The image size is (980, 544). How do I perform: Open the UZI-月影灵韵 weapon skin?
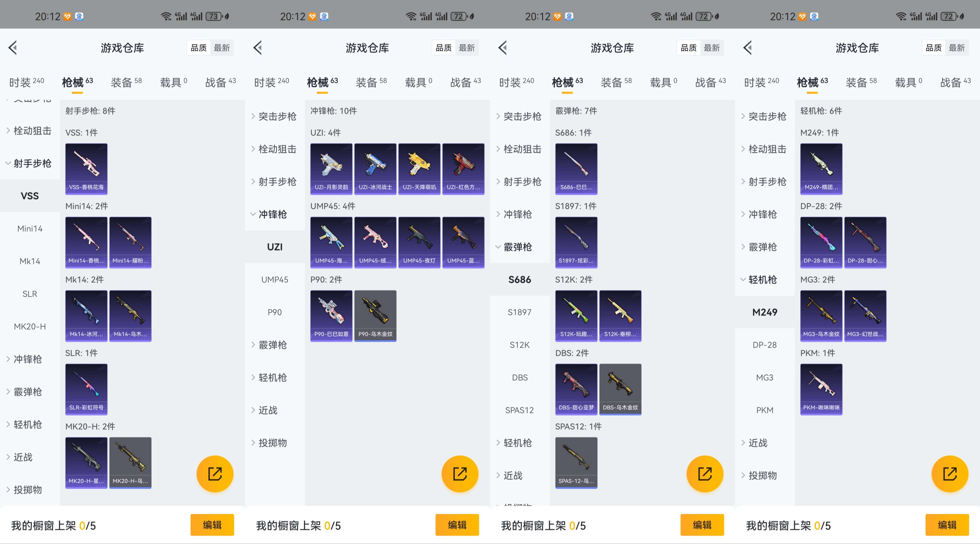coord(331,169)
